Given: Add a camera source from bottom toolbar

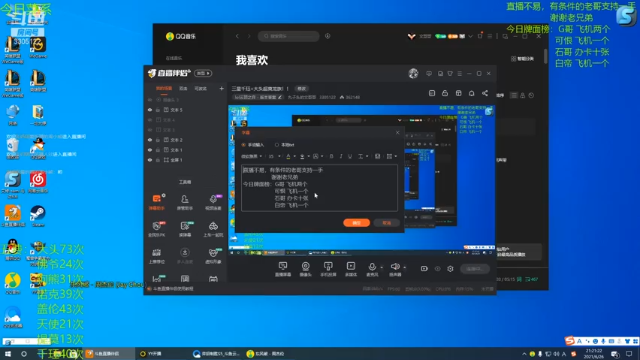Looking at the screenshot, I should [305, 269].
